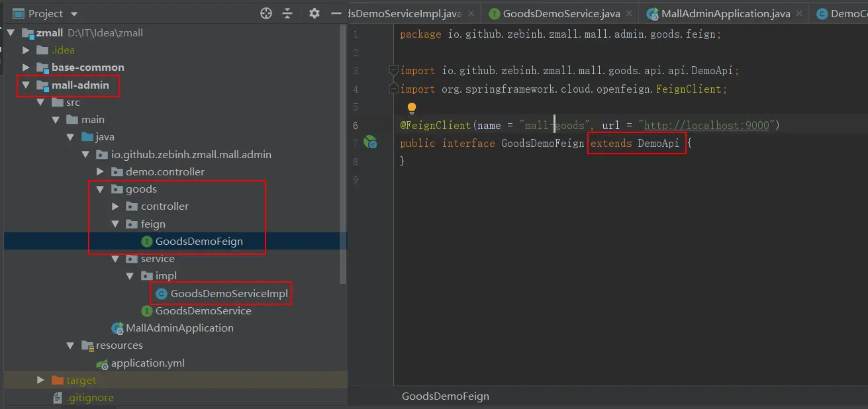The height and width of the screenshot is (409, 868).
Task: Click the DemoApi type after extends
Action: click(x=658, y=143)
